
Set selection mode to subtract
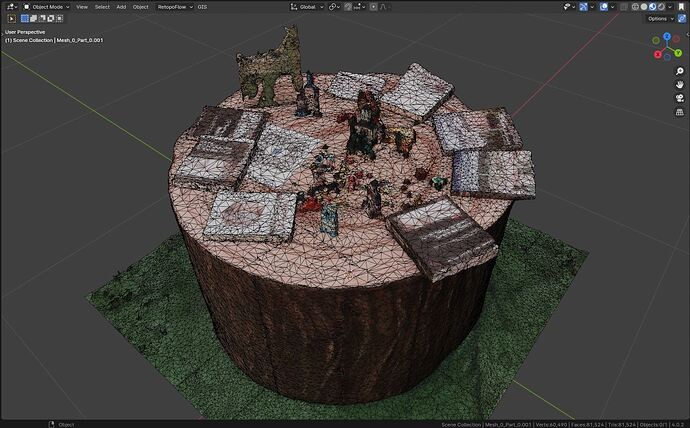[x=42, y=18]
